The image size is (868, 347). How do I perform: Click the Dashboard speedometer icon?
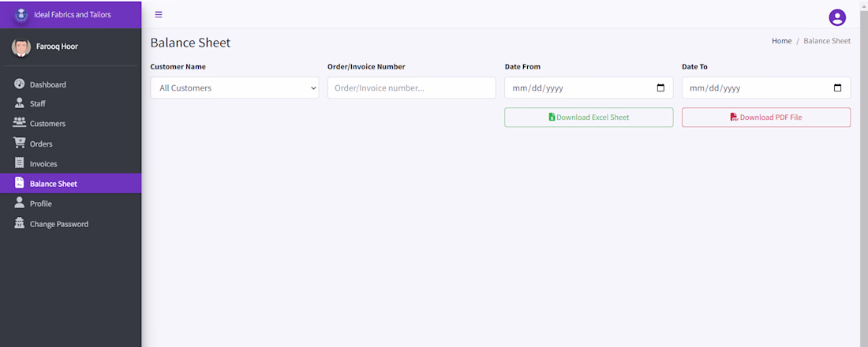pyautogui.click(x=20, y=84)
